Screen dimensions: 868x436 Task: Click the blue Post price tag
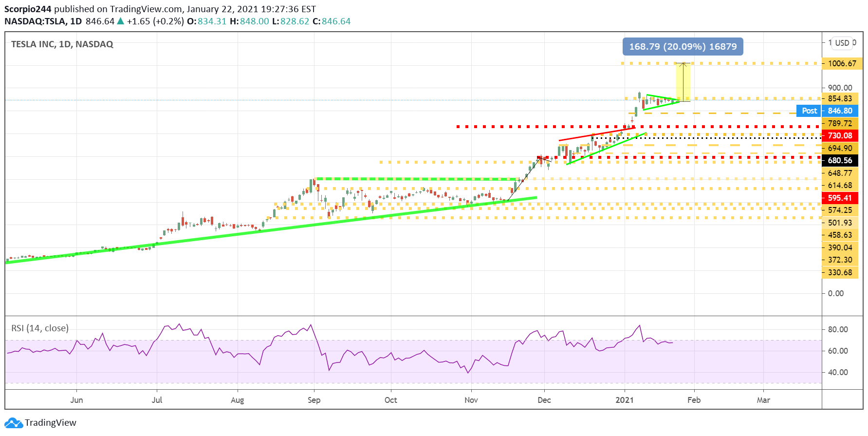[x=809, y=111]
